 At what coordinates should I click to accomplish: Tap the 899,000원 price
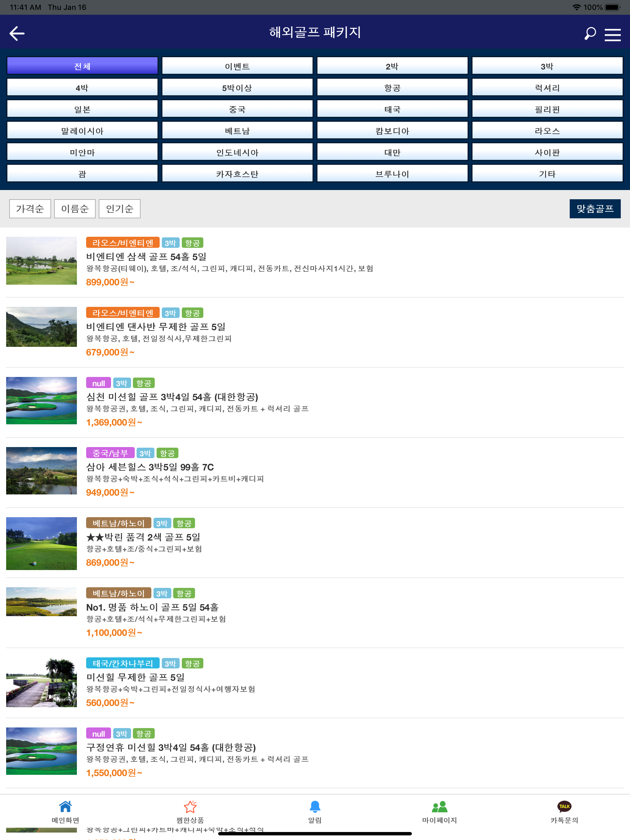tap(110, 282)
